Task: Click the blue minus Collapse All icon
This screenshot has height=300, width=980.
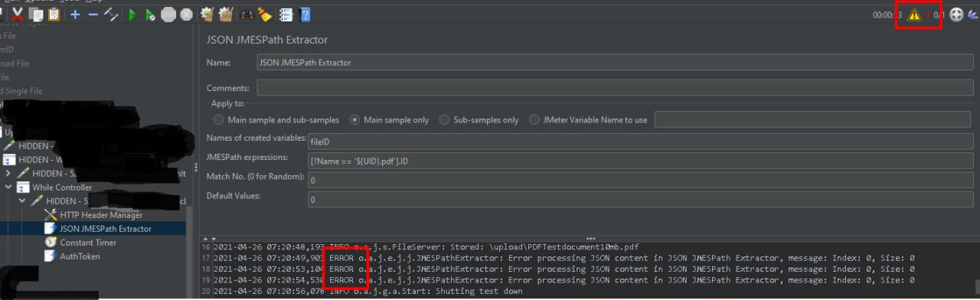Action: pyautogui.click(x=93, y=15)
